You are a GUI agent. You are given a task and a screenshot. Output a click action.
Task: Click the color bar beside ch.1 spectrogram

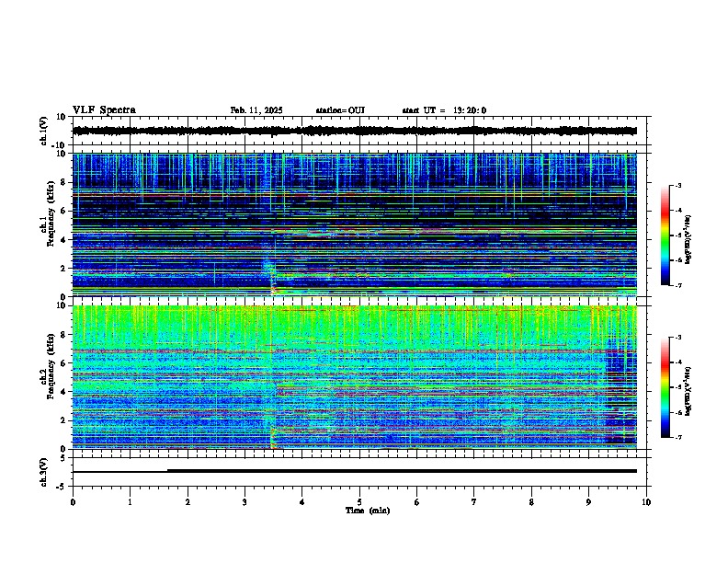tap(665, 236)
